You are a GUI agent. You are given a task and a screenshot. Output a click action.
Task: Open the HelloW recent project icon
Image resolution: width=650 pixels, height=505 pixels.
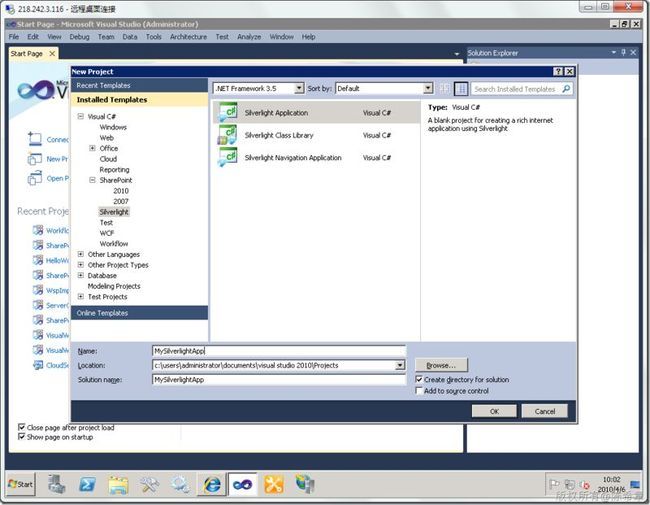pyautogui.click(x=38, y=260)
